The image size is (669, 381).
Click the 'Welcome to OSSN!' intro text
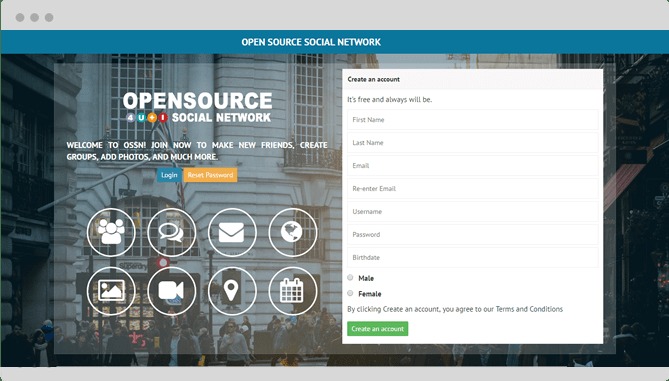(197, 151)
